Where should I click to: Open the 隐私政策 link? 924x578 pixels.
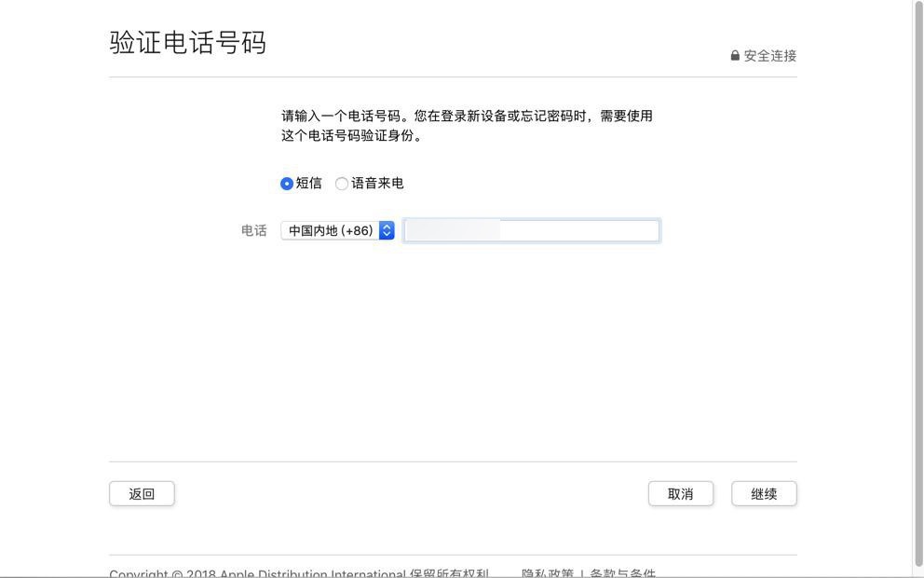pyautogui.click(x=547, y=572)
